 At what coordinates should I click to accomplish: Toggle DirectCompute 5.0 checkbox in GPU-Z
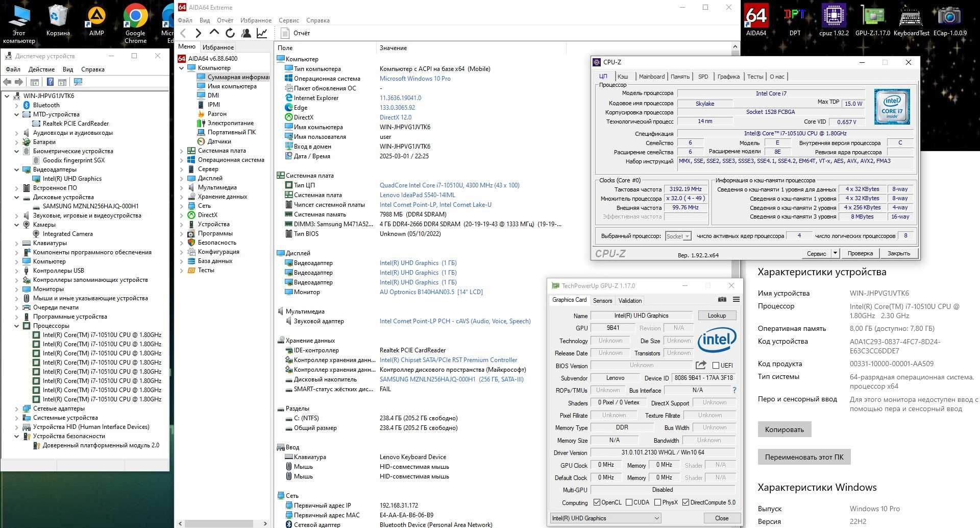coord(685,502)
